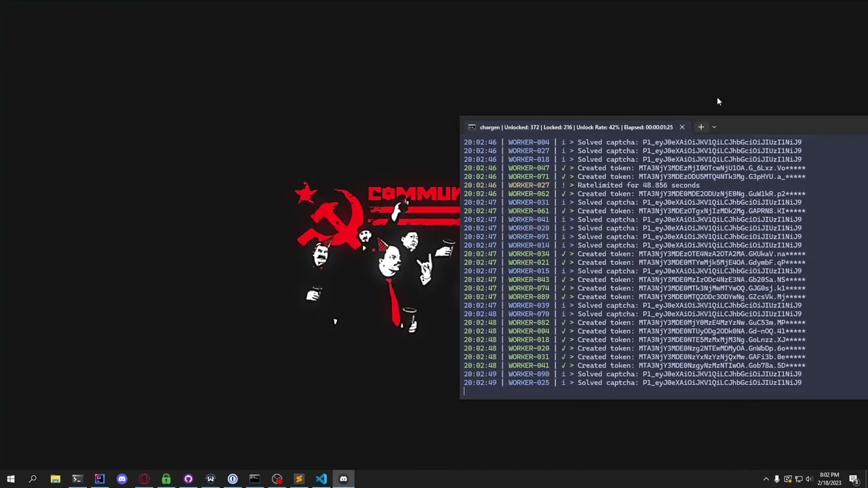The image size is (868, 488).
Task: Open the green padlock app icon
Action: [x=166, y=479]
